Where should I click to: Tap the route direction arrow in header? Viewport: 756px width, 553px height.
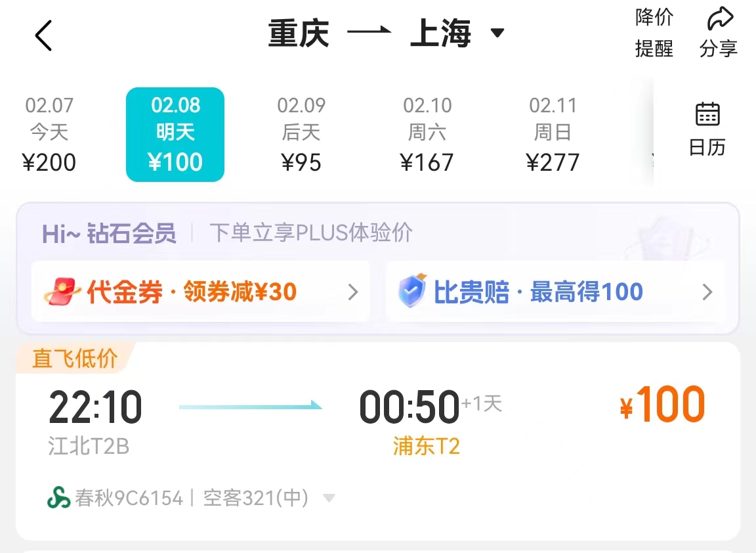pyautogui.click(x=369, y=32)
